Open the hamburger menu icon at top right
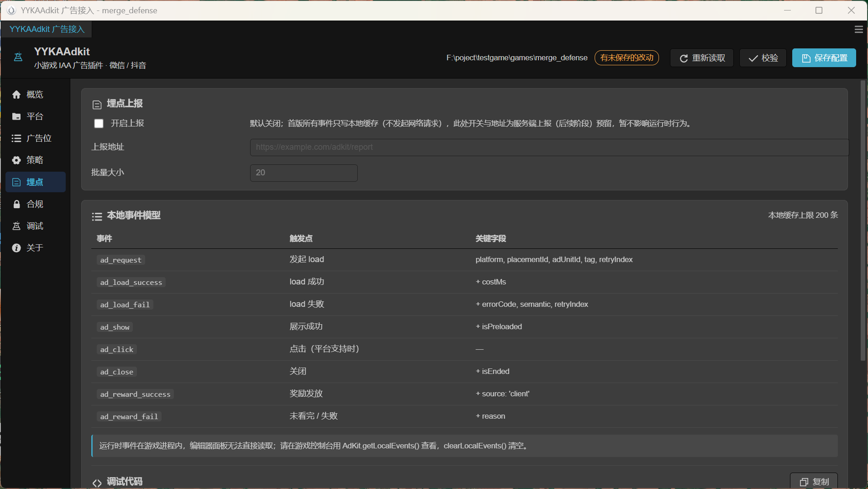The width and height of the screenshot is (868, 489). coord(858,29)
